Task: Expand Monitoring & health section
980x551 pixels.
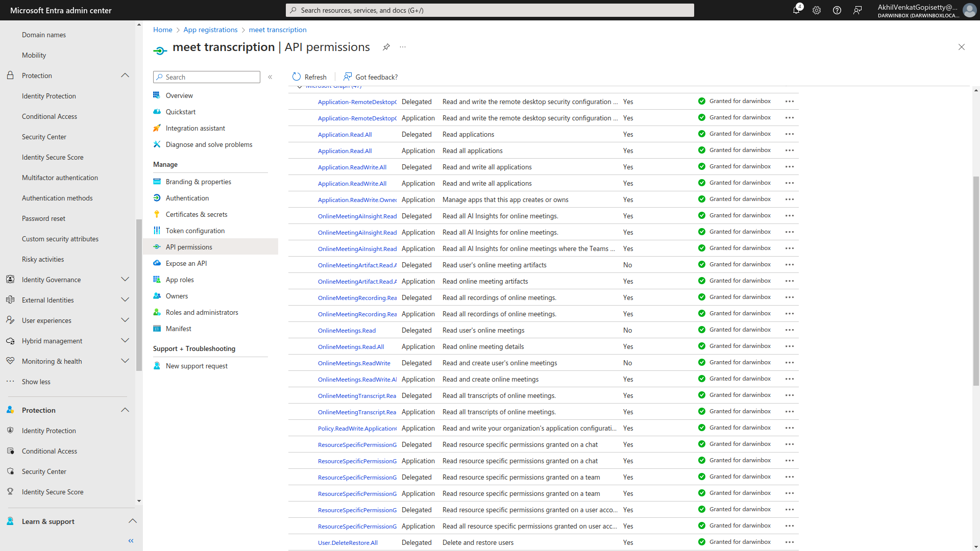Action: pos(125,361)
